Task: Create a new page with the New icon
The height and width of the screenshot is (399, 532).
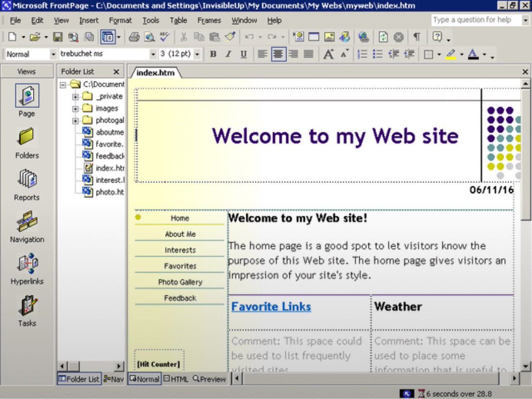Action: pos(12,37)
